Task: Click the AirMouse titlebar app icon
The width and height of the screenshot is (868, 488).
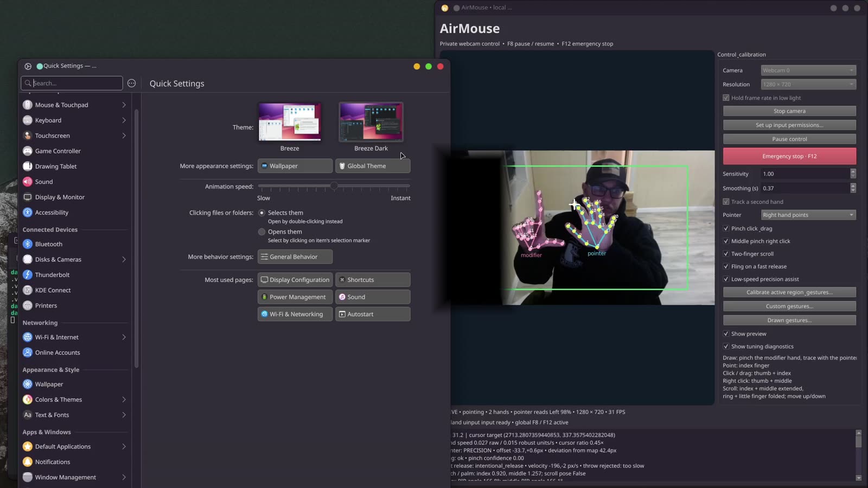Action: tap(445, 8)
